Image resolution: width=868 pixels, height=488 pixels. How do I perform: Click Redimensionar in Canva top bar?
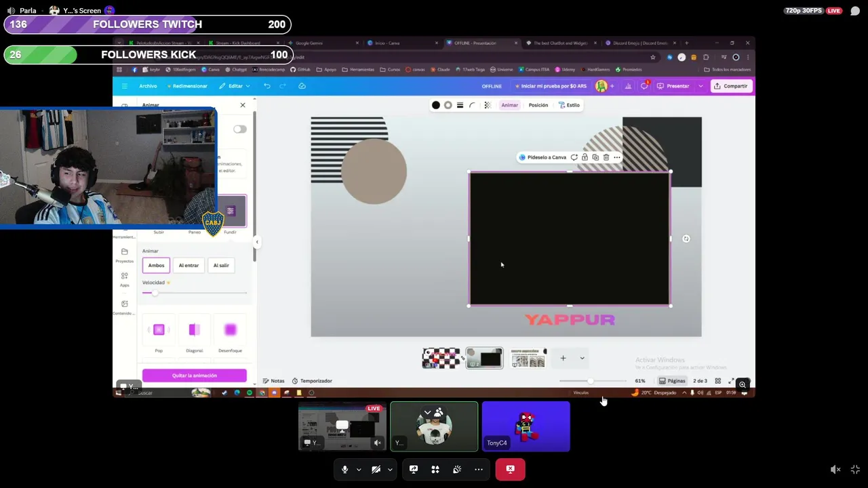click(x=187, y=86)
